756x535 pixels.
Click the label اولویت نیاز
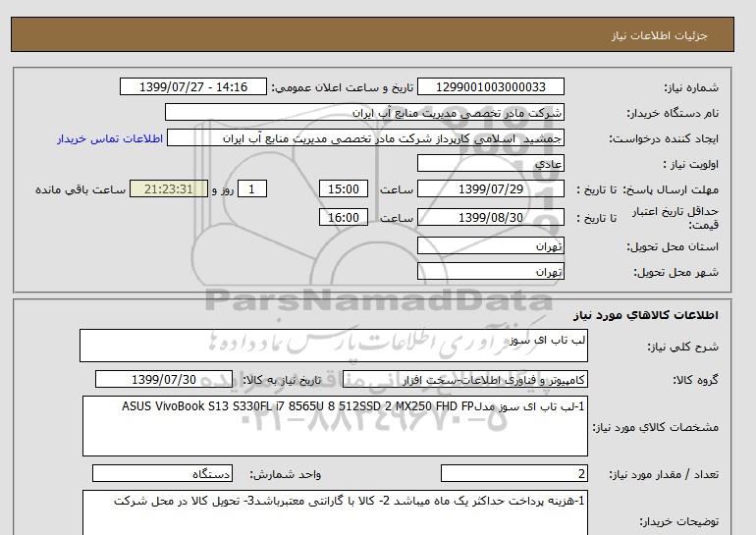(x=691, y=164)
